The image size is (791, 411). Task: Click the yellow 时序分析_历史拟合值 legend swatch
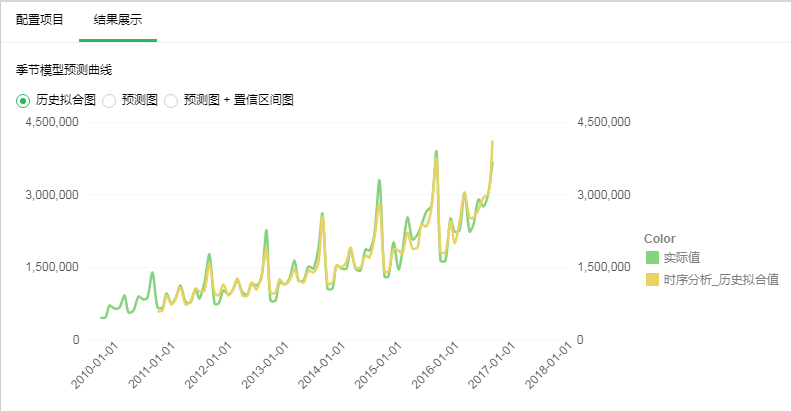tap(652, 280)
